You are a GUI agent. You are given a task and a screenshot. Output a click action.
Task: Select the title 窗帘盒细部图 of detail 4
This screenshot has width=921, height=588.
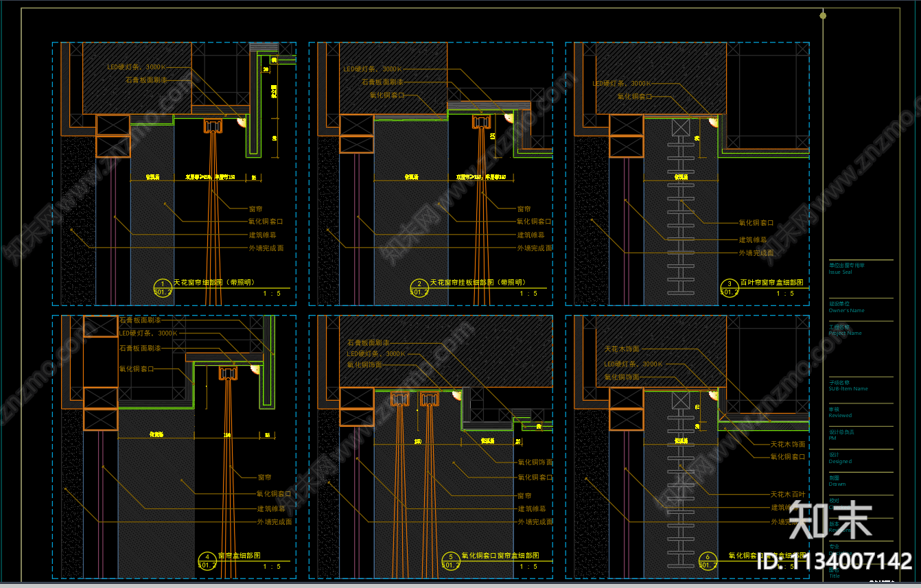[239, 556]
